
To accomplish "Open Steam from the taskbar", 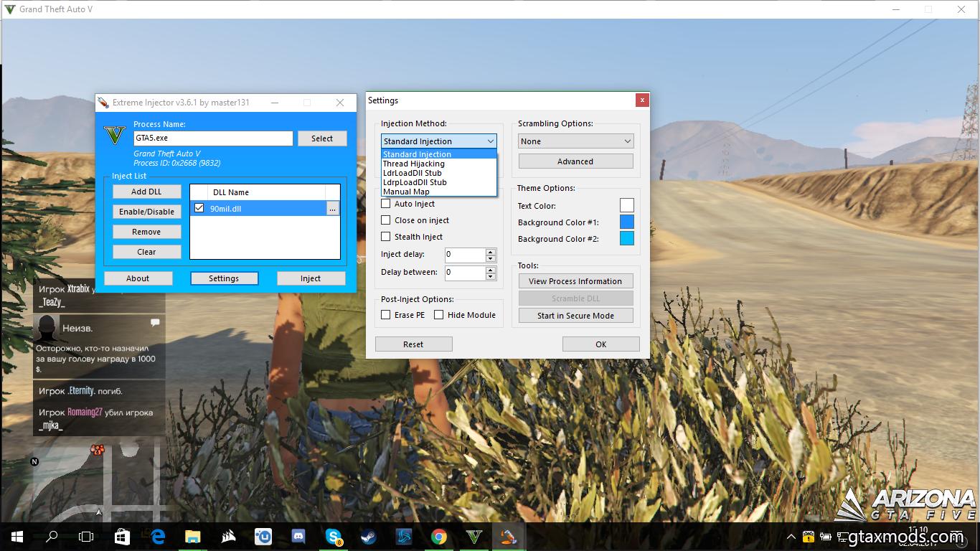I will point(369,537).
